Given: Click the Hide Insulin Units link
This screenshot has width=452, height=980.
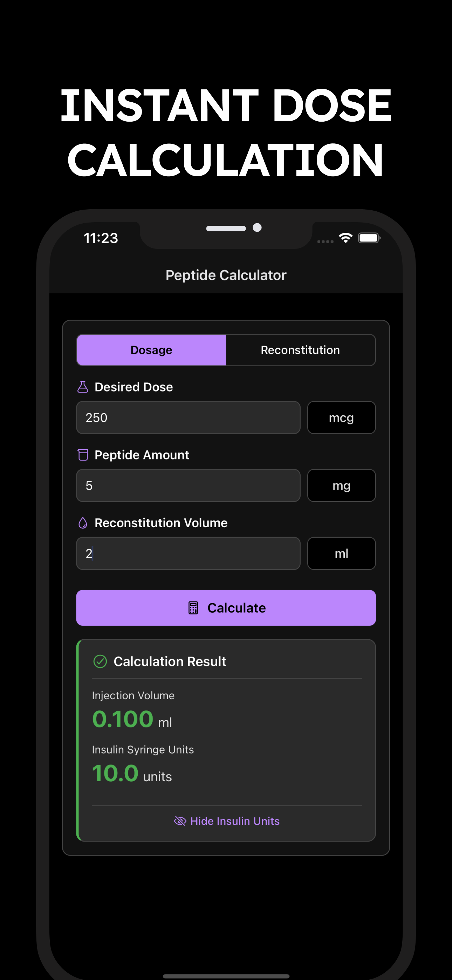Looking at the screenshot, I should tap(234, 821).
